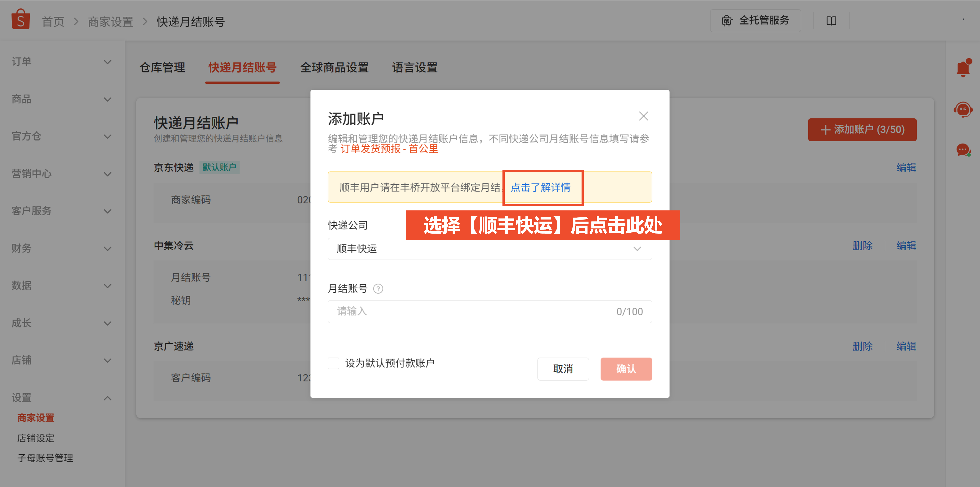Select 商家设置 in the sidebar
The image size is (980, 487).
(x=36, y=418)
